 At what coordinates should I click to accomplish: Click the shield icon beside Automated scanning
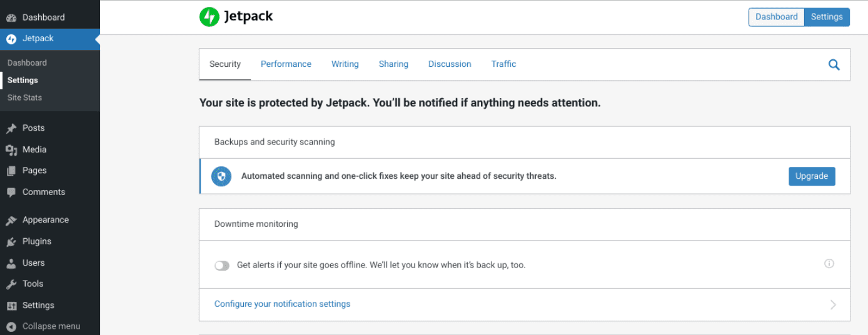221,176
